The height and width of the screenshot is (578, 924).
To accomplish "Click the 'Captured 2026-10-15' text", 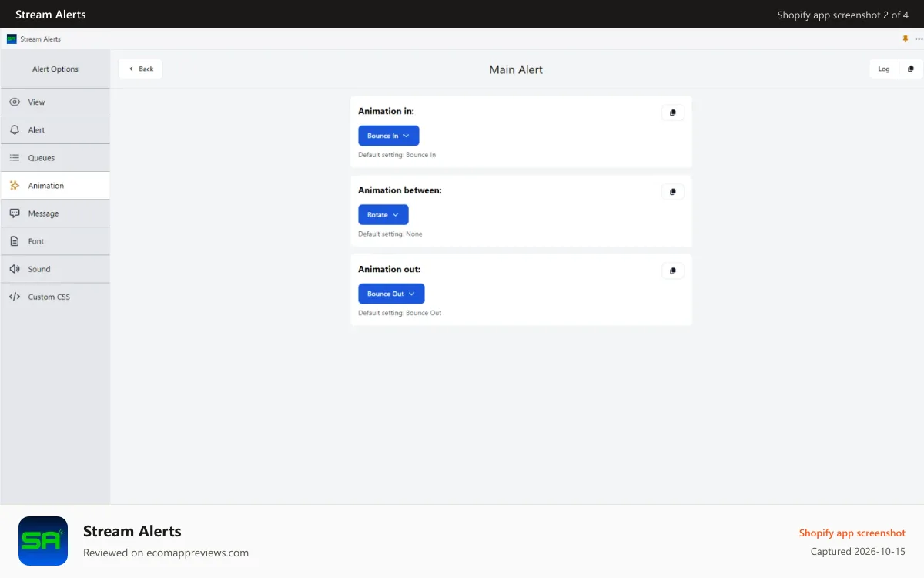I will (x=858, y=551).
